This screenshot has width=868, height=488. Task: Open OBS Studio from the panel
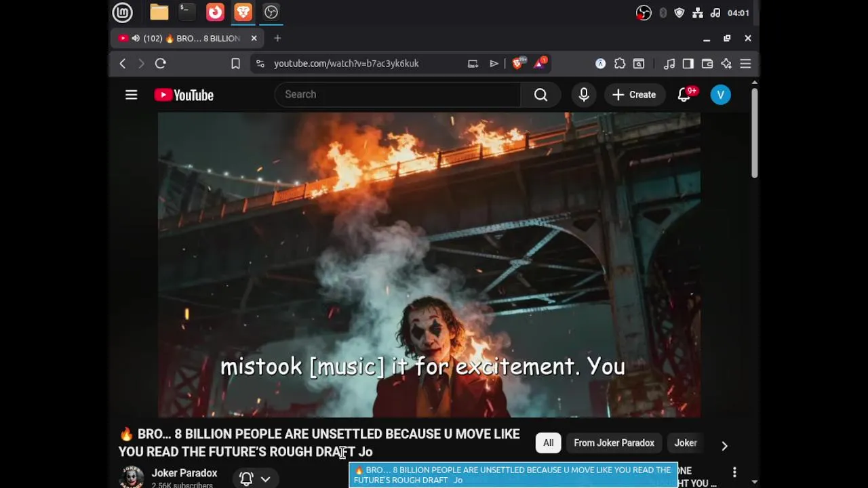pos(271,12)
